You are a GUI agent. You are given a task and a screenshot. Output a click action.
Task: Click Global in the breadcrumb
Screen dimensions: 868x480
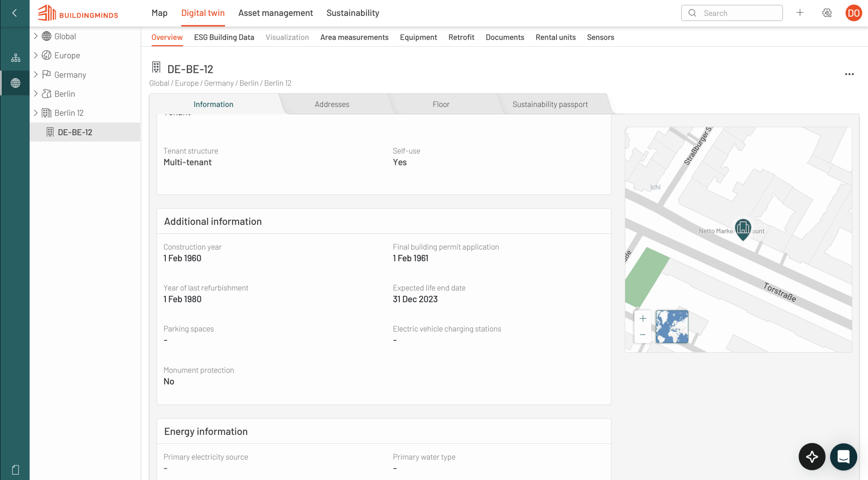[x=159, y=83]
